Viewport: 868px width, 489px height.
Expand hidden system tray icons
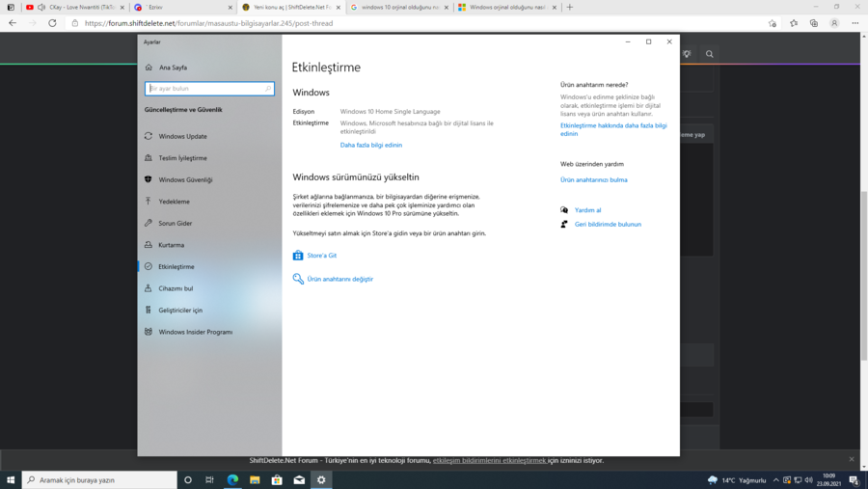pyautogui.click(x=775, y=480)
